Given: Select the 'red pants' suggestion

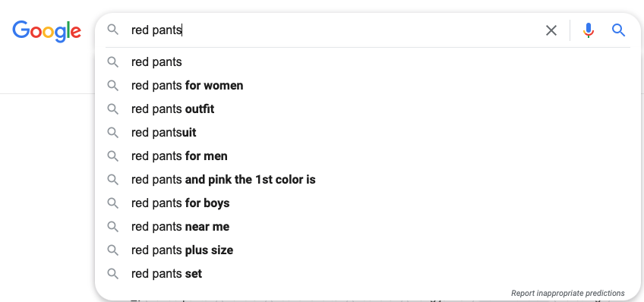Looking at the screenshot, I should click(368, 62).
